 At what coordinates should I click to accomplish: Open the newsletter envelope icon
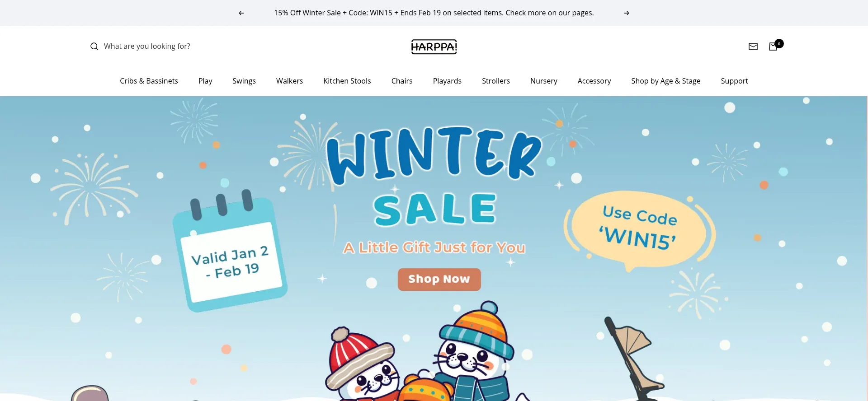pyautogui.click(x=753, y=47)
